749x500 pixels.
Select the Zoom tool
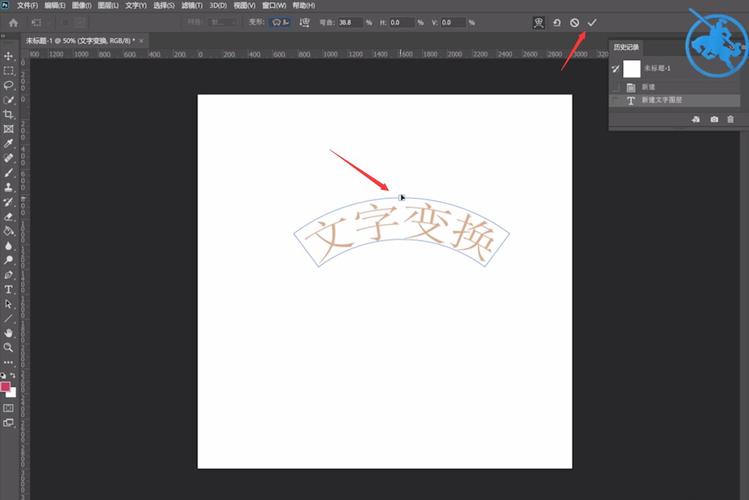point(9,348)
